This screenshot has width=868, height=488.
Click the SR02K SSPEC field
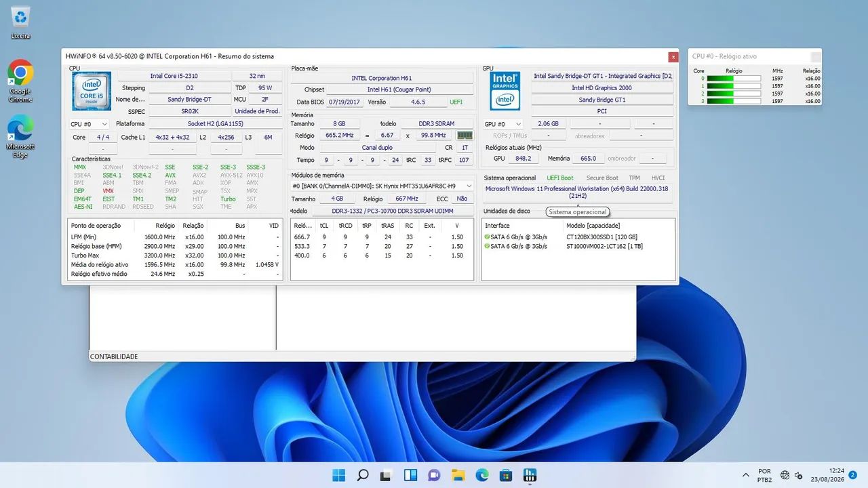(x=190, y=111)
